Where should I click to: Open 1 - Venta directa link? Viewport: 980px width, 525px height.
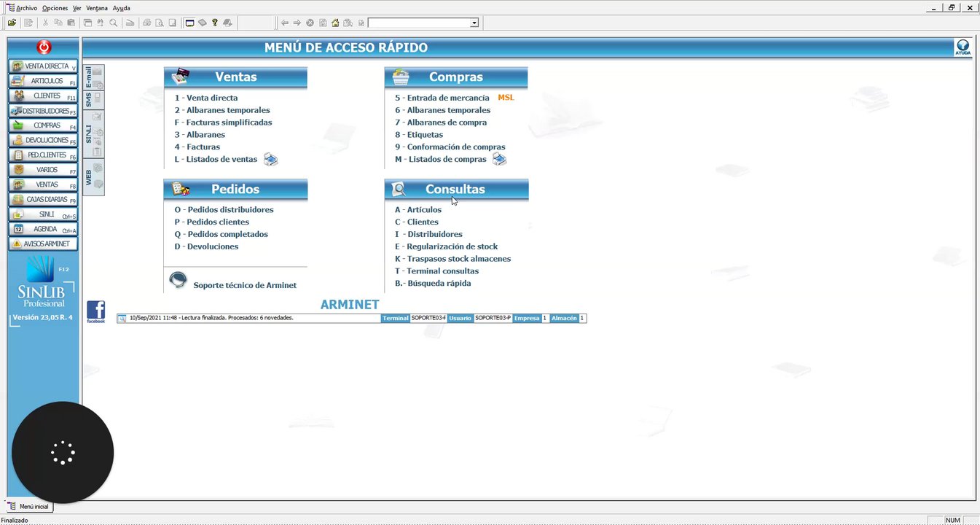[x=206, y=98]
